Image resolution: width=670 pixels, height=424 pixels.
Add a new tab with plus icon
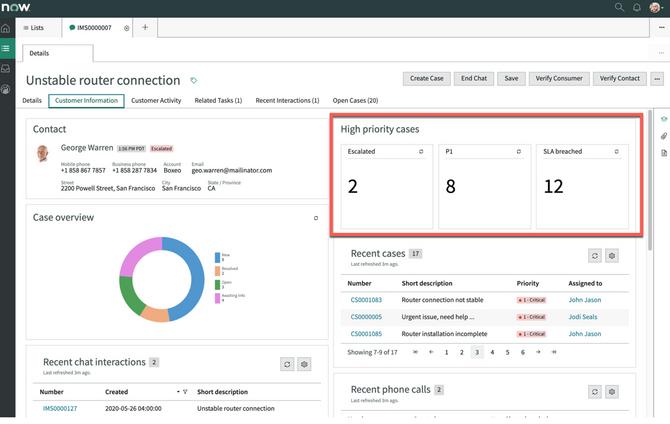click(145, 27)
